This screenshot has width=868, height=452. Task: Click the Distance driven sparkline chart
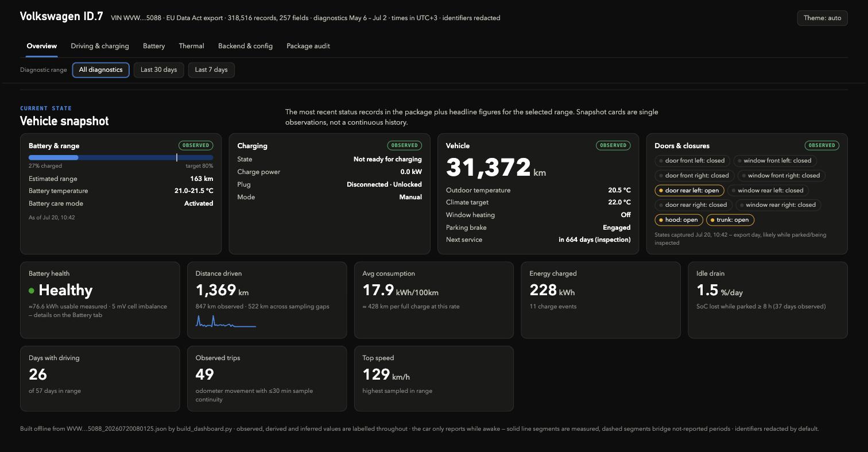(x=226, y=321)
